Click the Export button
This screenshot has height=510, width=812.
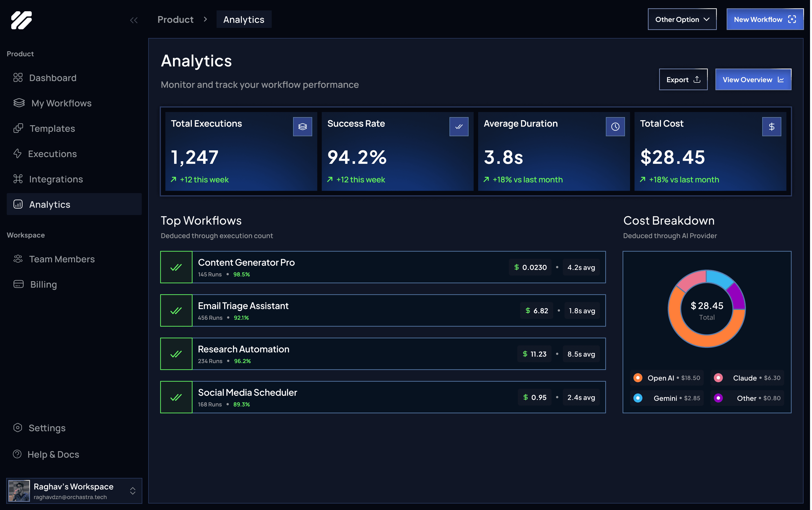click(x=683, y=80)
